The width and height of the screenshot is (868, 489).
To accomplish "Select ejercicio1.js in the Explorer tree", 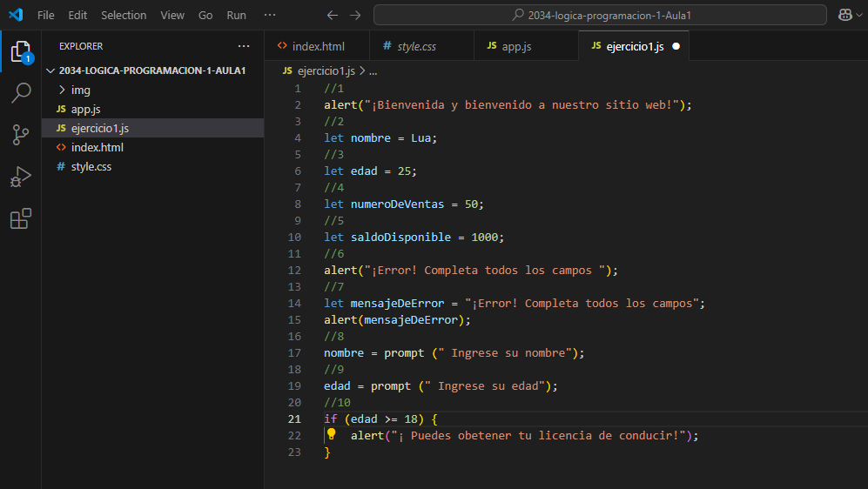I will pyautogui.click(x=152, y=128).
